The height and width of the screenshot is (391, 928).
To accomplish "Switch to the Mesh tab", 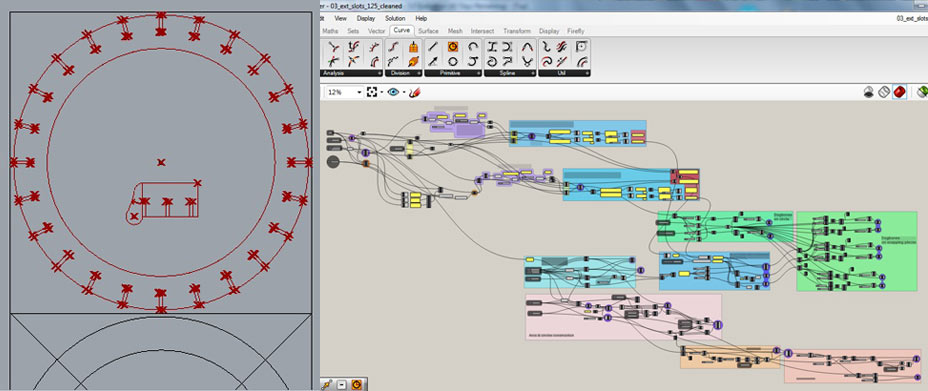I will click(455, 31).
